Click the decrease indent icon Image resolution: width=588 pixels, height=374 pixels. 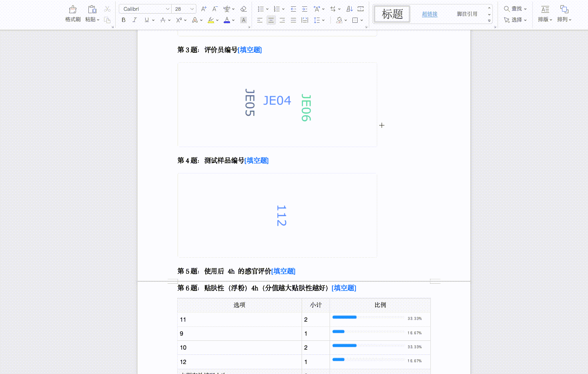pos(293,9)
